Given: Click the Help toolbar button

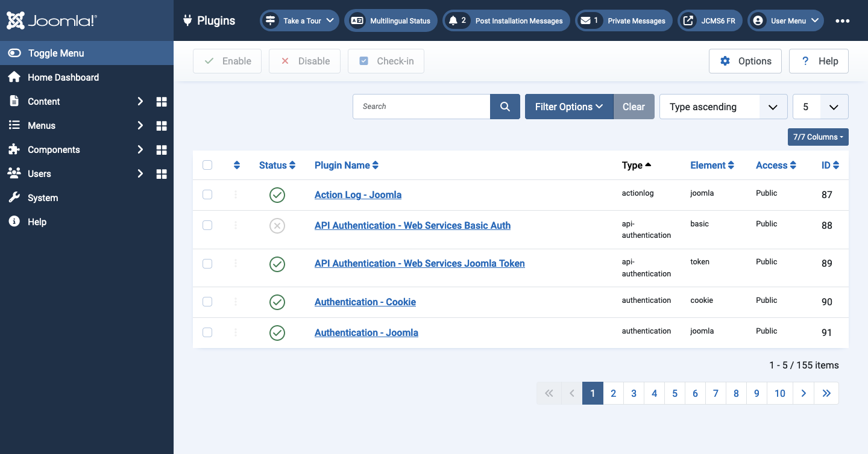Looking at the screenshot, I should point(819,61).
